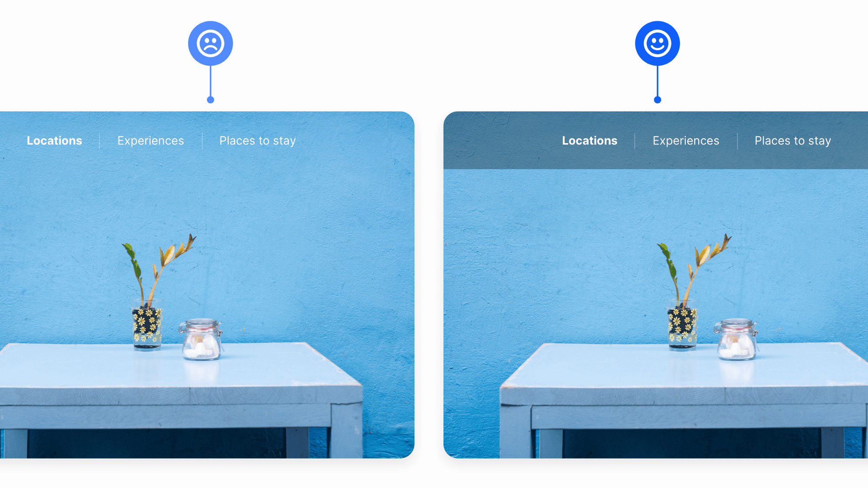This screenshot has width=868, height=488.
Task: Select Places to stay left panel
Action: [257, 140]
